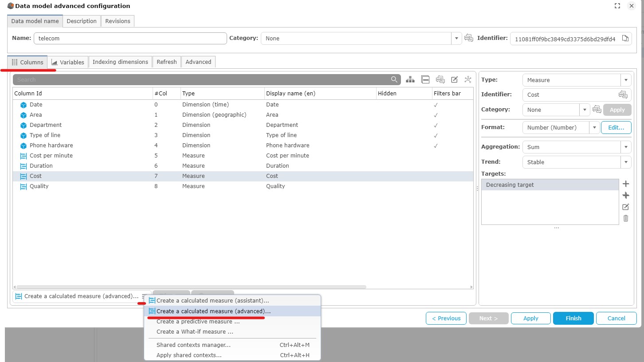Add a new target with the thin plus icon

click(x=626, y=184)
